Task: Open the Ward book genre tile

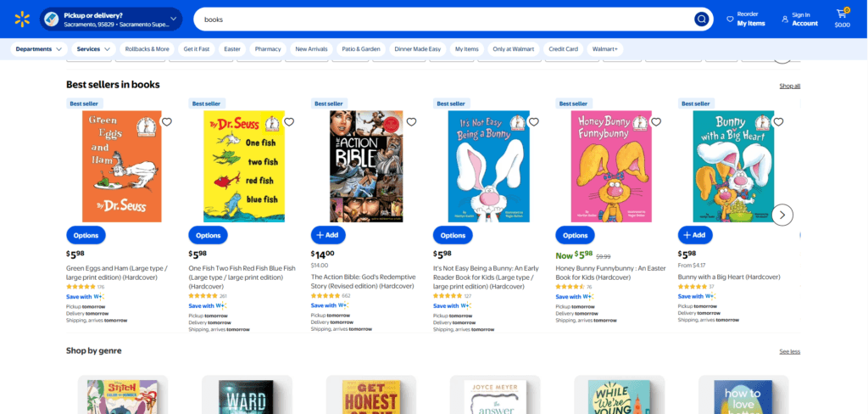Action: pos(247,394)
